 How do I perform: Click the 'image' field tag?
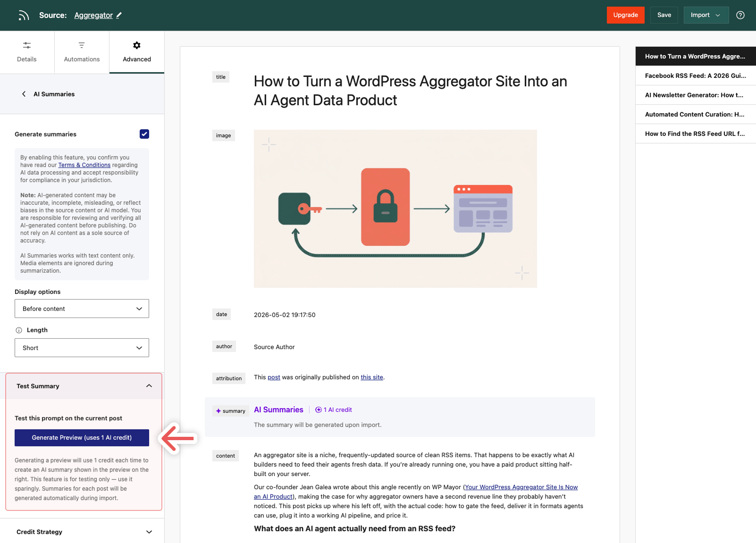coord(224,135)
